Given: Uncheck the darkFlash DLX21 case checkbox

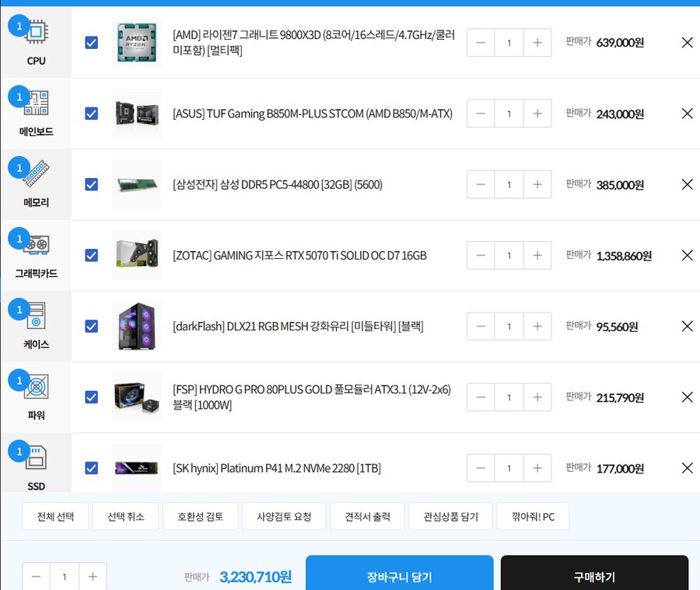Looking at the screenshot, I should coord(91,326).
